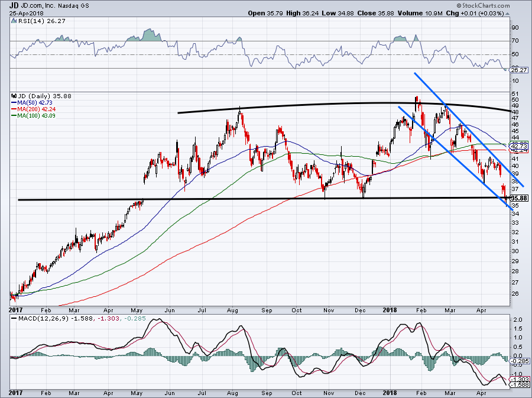Click the 'RSI(14) 26.27' legend label
This screenshot has width=532, height=398.
(42, 21)
